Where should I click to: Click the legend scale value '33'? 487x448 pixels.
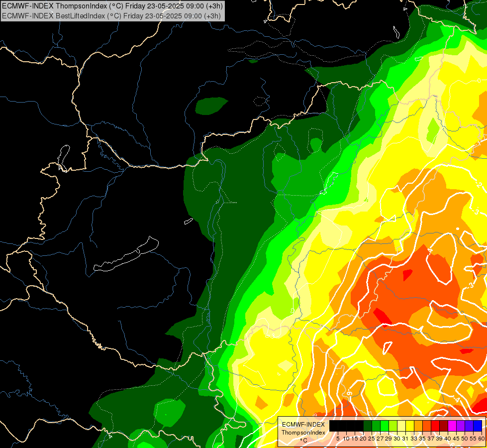click(x=414, y=439)
